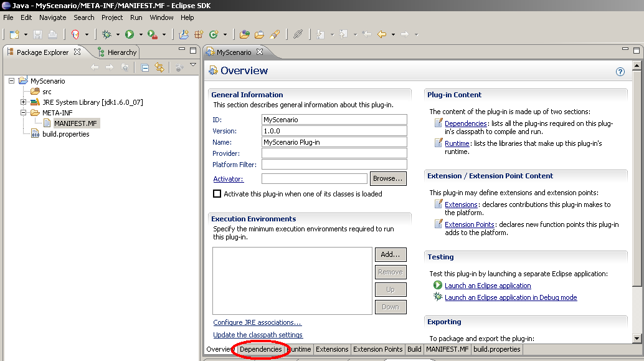This screenshot has width=644, height=361.
Task: Click Update the classpath settings link
Action: [258, 335]
